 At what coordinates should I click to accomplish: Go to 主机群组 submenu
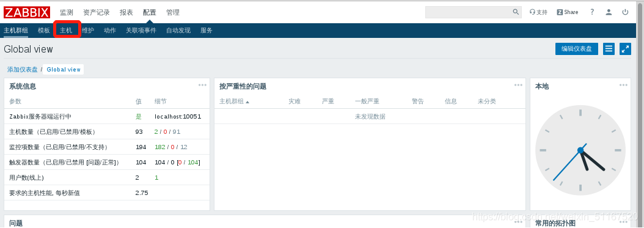coord(16,31)
